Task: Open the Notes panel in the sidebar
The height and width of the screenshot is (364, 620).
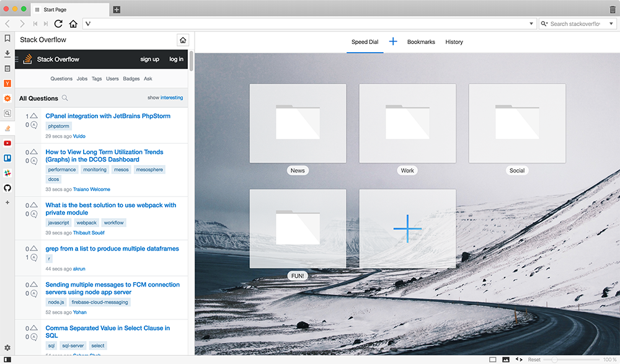Action: [x=7, y=68]
